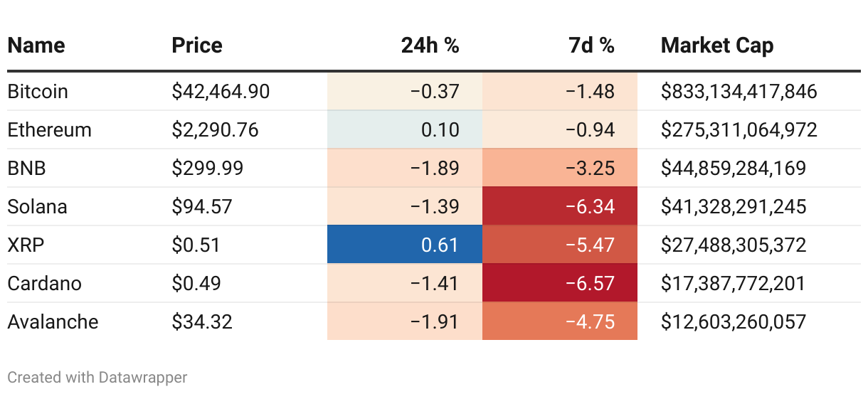Click the 7d % column header
Screen dimensions: 868x394
click(x=591, y=46)
